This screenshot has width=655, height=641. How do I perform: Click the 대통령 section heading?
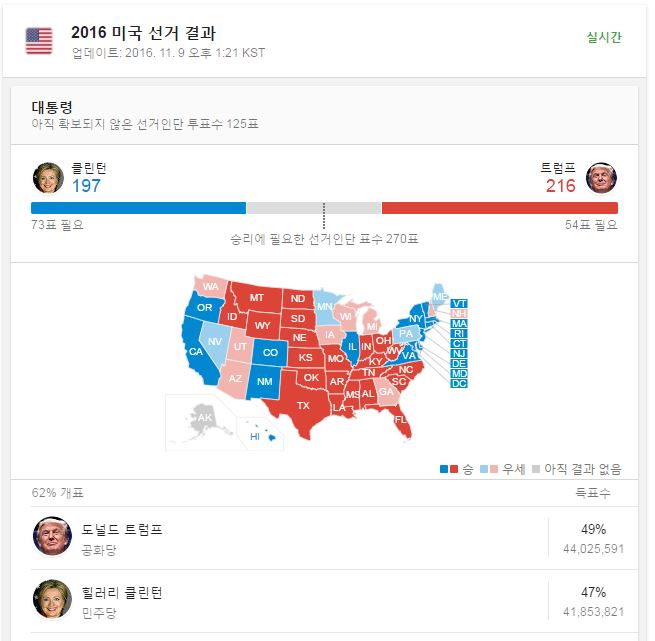51,107
